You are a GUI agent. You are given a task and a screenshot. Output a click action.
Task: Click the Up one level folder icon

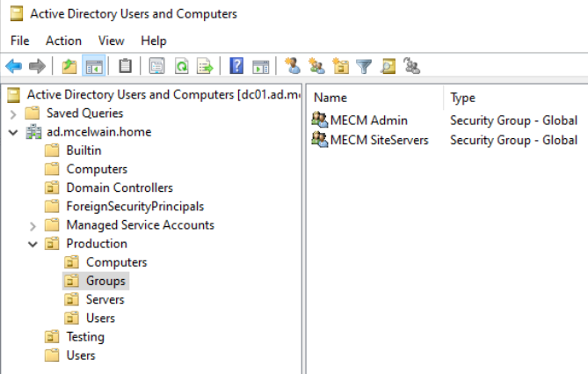[x=69, y=66]
